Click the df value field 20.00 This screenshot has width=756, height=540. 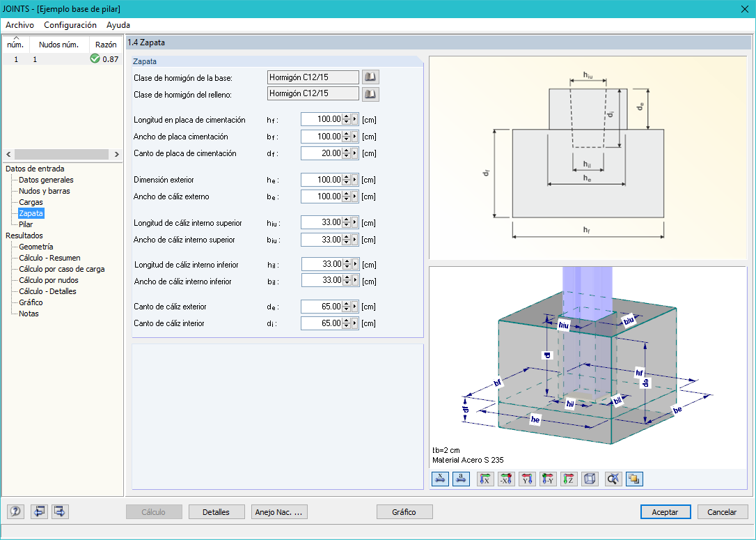(322, 153)
